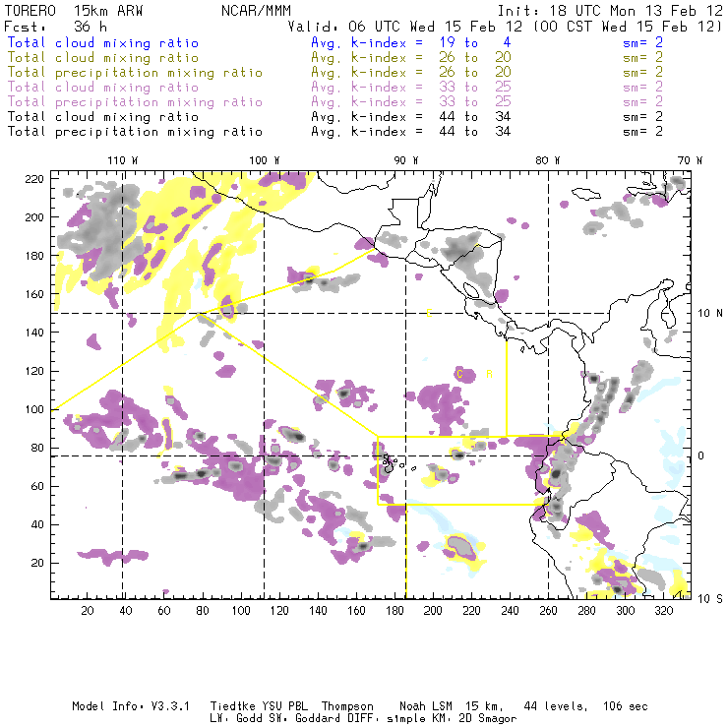Click the y-axis '60' tick label

(x=37, y=486)
